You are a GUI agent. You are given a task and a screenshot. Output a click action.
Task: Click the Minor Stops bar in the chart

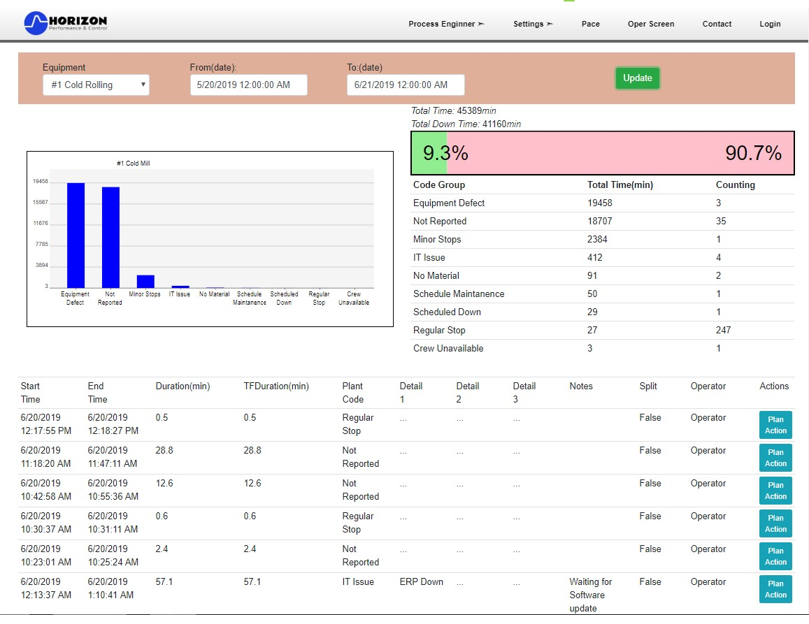click(x=145, y=281)
